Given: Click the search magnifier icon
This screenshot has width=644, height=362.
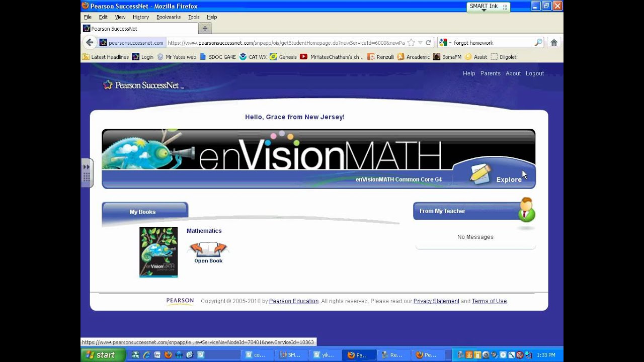Looking at the screenshot, I should pos(538,43).
